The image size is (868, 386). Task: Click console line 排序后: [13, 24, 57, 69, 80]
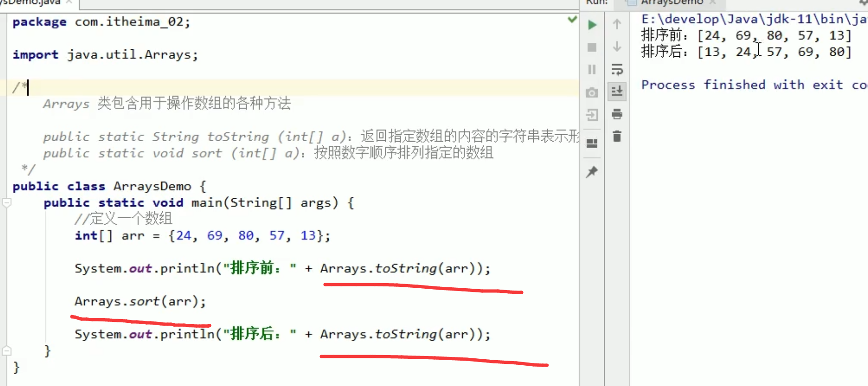click(746, 52)
